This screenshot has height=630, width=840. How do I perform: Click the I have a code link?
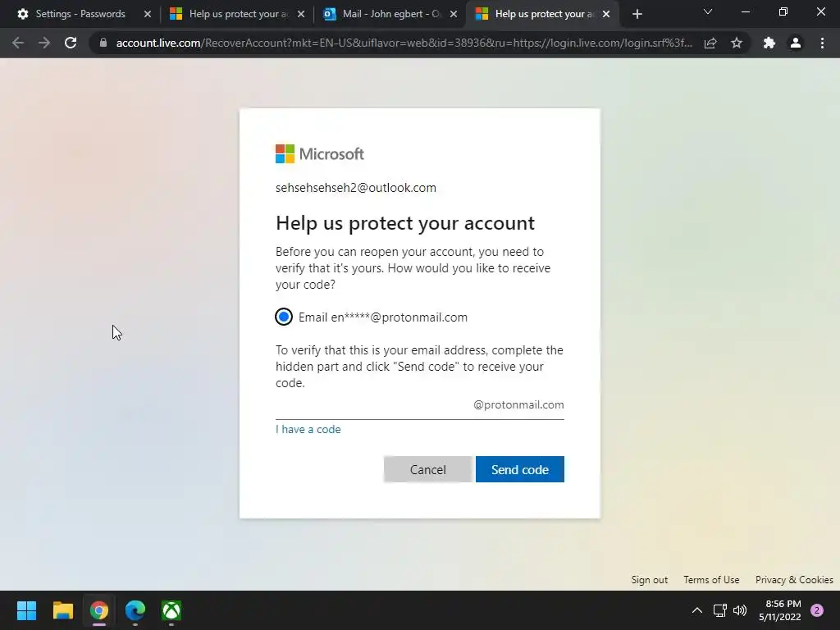coord(308,430)
